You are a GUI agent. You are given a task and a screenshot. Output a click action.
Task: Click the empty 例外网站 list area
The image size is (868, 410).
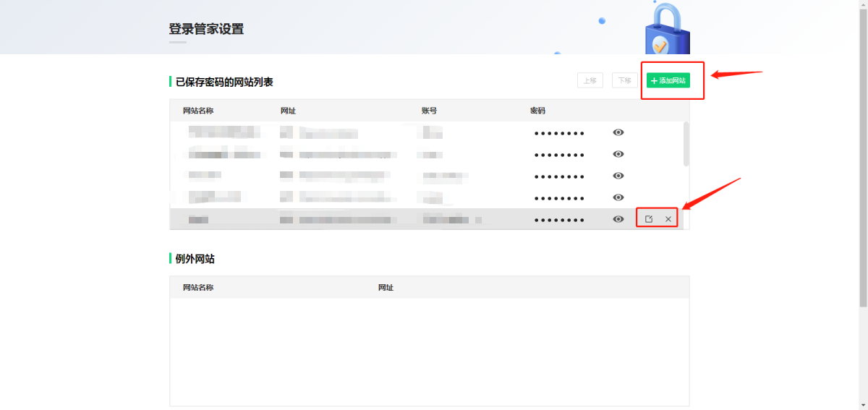(429, 351)
